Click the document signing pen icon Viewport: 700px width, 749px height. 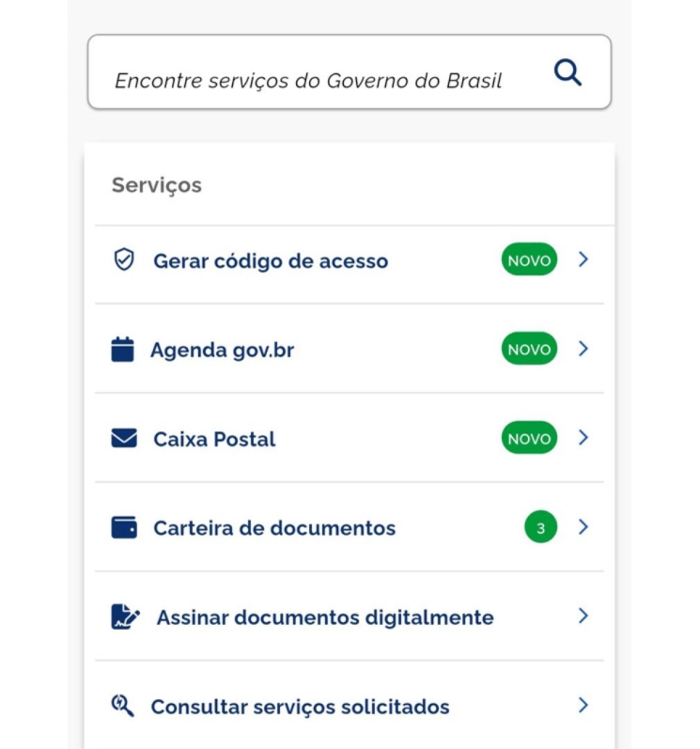(125, 617)
